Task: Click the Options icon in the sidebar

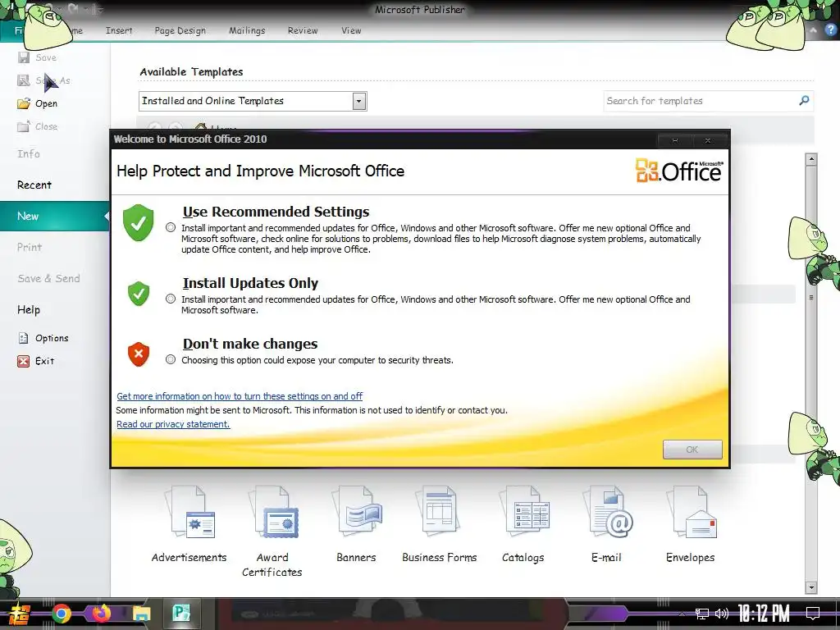Action: tap(24, 338)
